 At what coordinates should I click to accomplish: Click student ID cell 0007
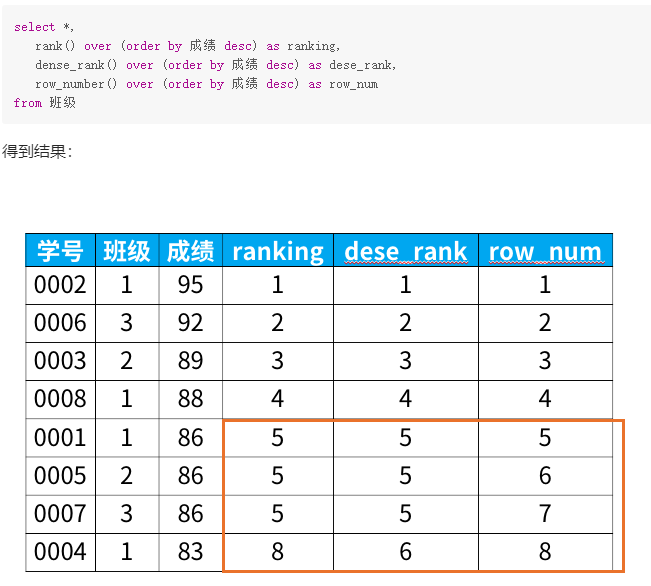[61, 514]
